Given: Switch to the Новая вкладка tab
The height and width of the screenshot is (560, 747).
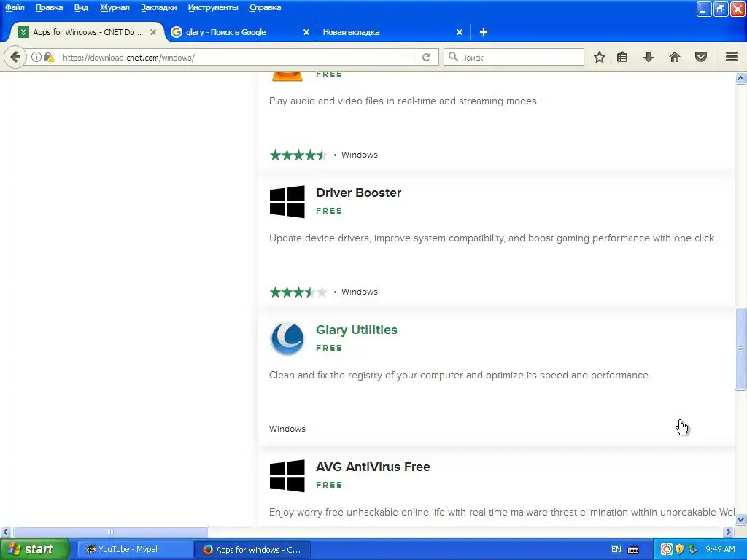Looking at the screenshot, I should point(392,32).
